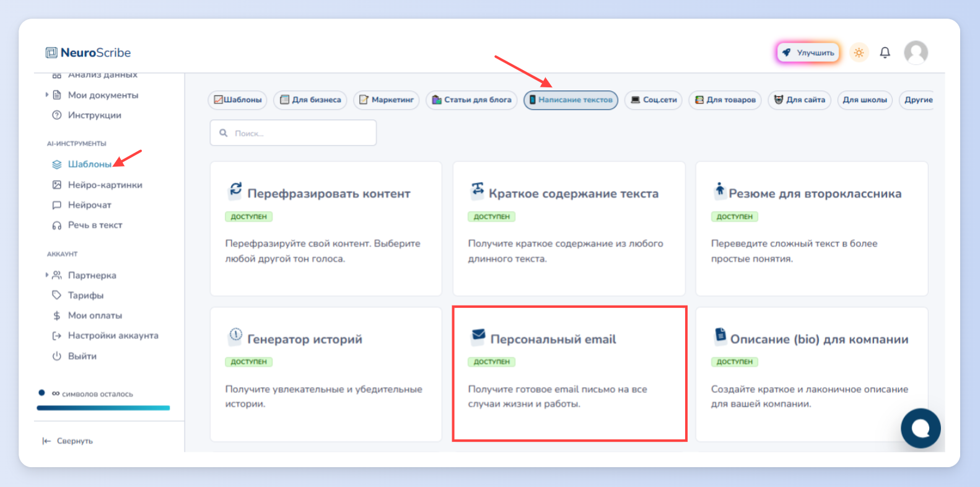
Task: Select the Маркетинг category tab
Action: [x=387, y=100]
